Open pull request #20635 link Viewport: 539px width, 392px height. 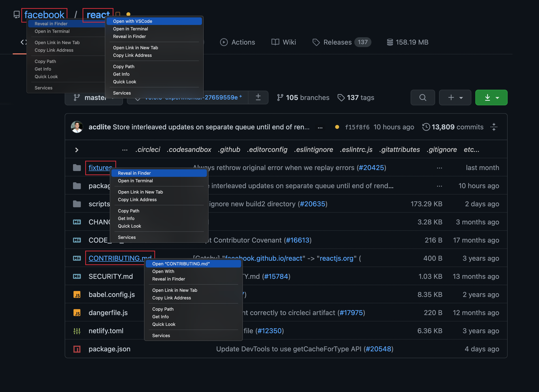pos(313,204)
